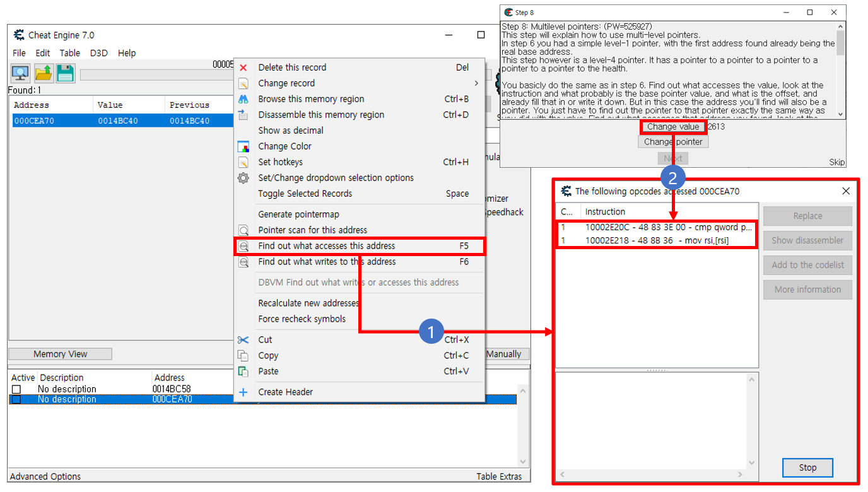
Task: Choose Create Header with plus icon
Action: click(x=358, y=392)
